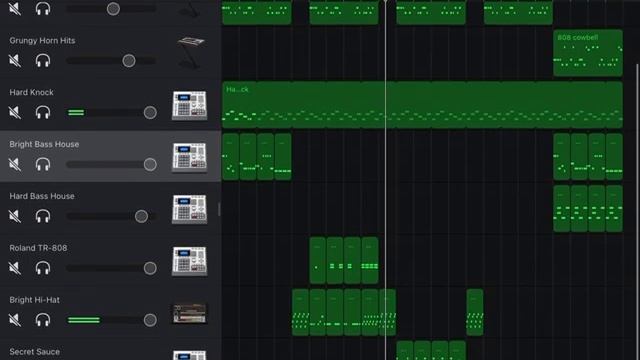Screen dimensions: 640x360
Task: Open Grungy Horn Hits keyboard instrument icon
Action: pos(190,52)
